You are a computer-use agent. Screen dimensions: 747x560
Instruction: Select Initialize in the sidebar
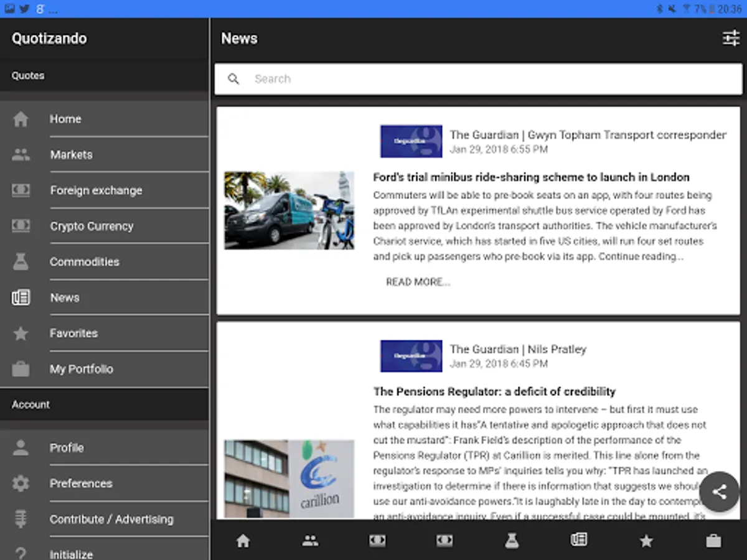(105, 549)
